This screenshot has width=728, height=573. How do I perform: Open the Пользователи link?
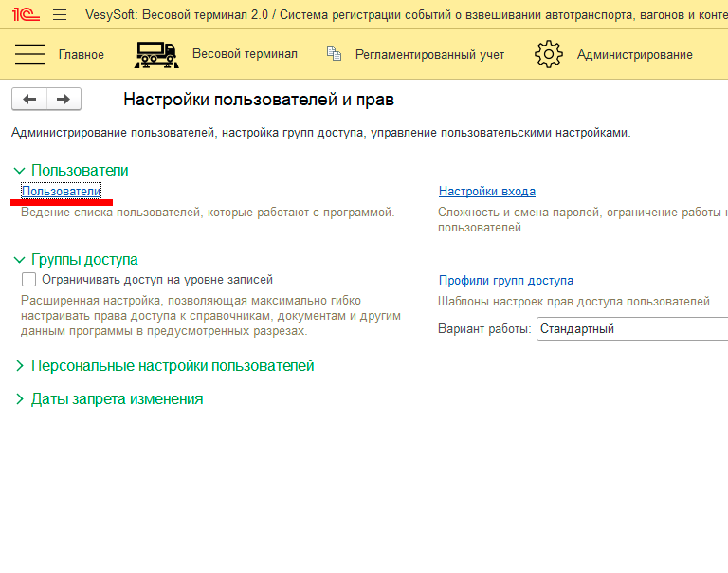pos(61,192)
